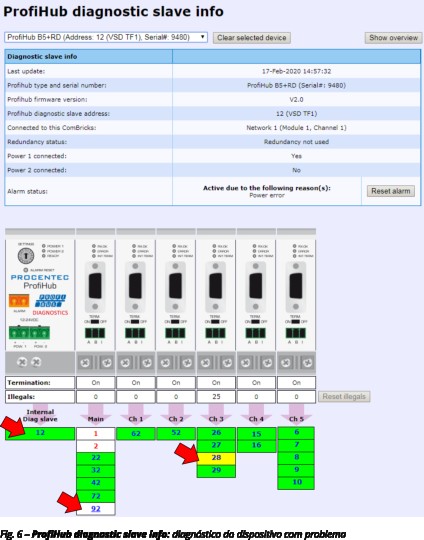Click the firmware version V2.0 value
This screenshot has height=540, width=424.
pyautogui.click(x=296, y=100)
